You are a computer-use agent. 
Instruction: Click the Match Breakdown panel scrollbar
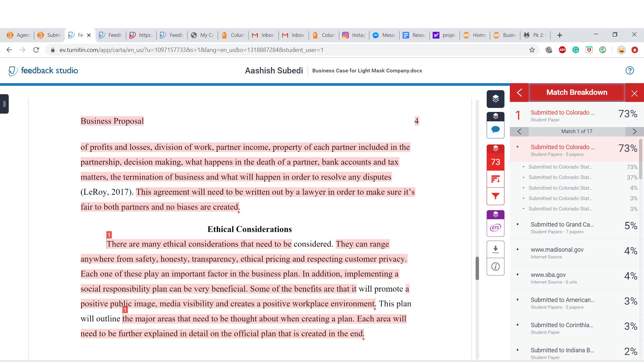click(641, 159)
